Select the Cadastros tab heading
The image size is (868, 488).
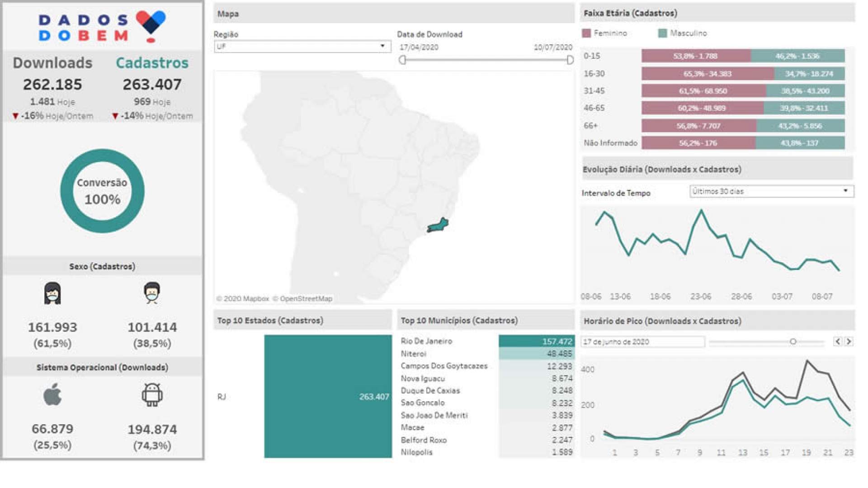click(152, 63)
